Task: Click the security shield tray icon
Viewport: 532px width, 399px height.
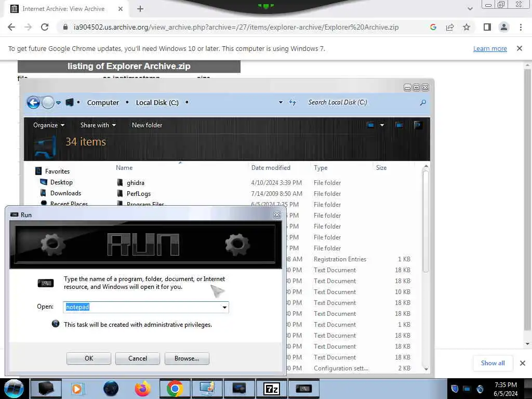Action: point(455,389)
